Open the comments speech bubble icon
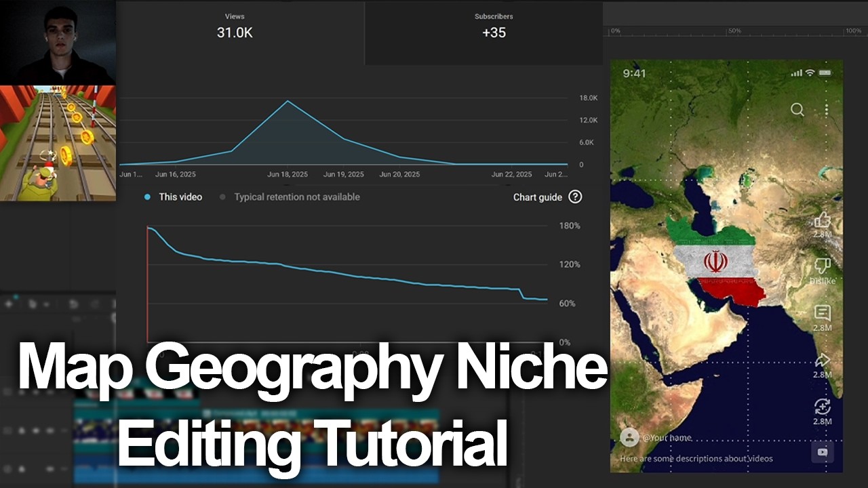This screenshot has height=488, width=868. pyautogui.click(x=823, y=312)
